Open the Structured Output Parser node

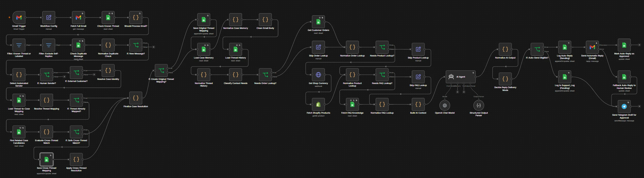pyautogui.click(x=478, y=105)
